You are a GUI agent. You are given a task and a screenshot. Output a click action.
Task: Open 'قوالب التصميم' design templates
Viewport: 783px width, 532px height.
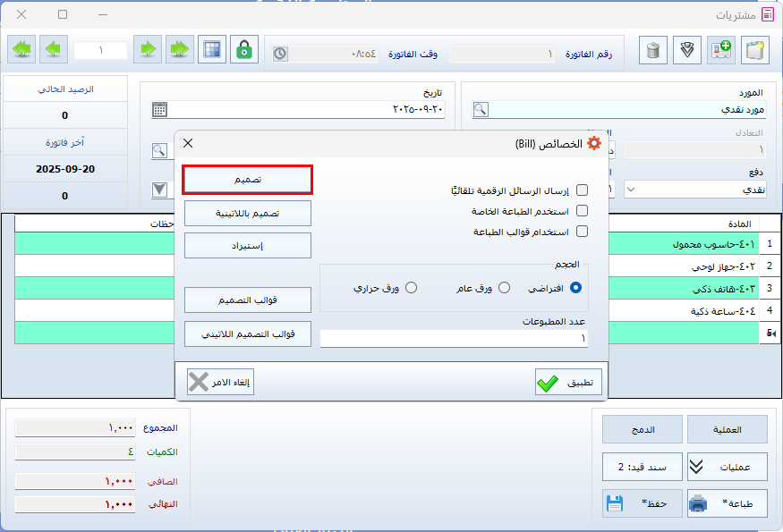(x=248, y=300)
